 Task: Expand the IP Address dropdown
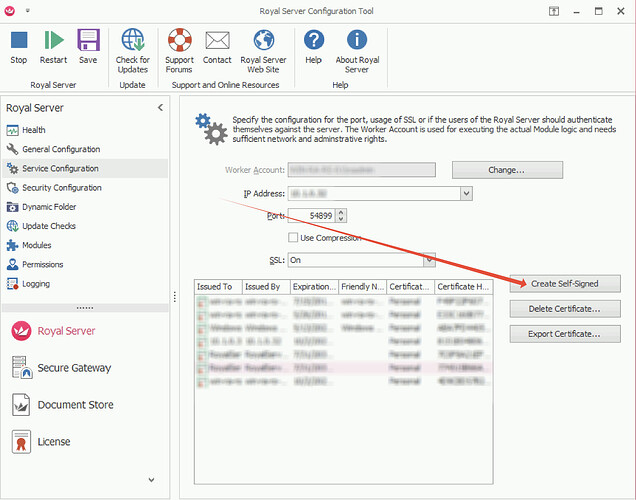466,193
